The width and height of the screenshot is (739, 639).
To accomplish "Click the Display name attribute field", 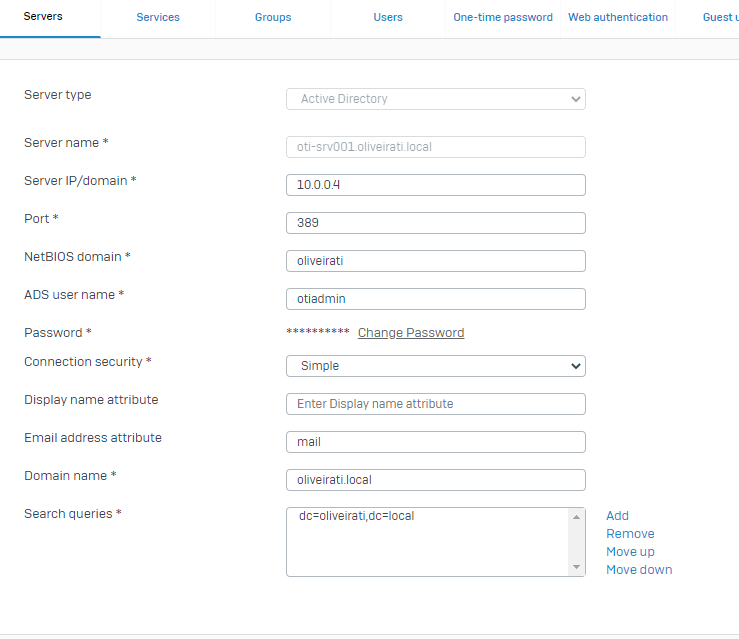I will 435,404.
